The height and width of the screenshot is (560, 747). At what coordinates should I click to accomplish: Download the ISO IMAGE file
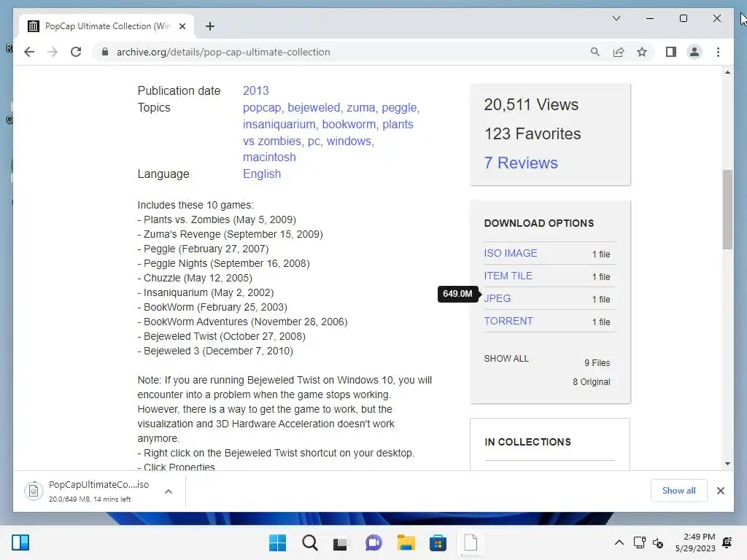tap(510, 253)
